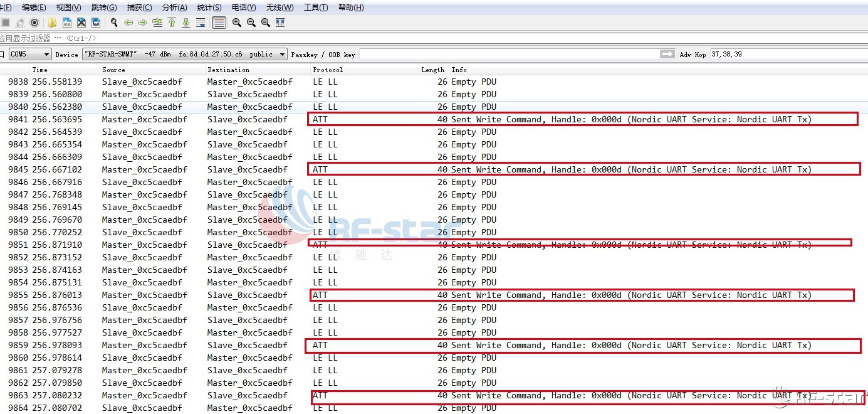Select packet 9849 at 256.769670
Viewport: 868px width, 414px height.
[x=434, y=220]
